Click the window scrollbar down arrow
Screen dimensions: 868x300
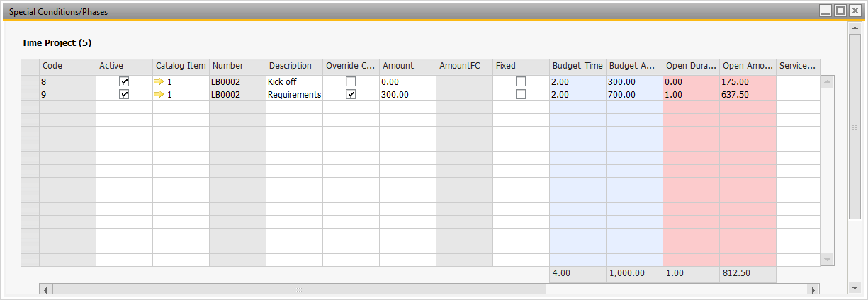pyautogui.click(x=855, y=287)
